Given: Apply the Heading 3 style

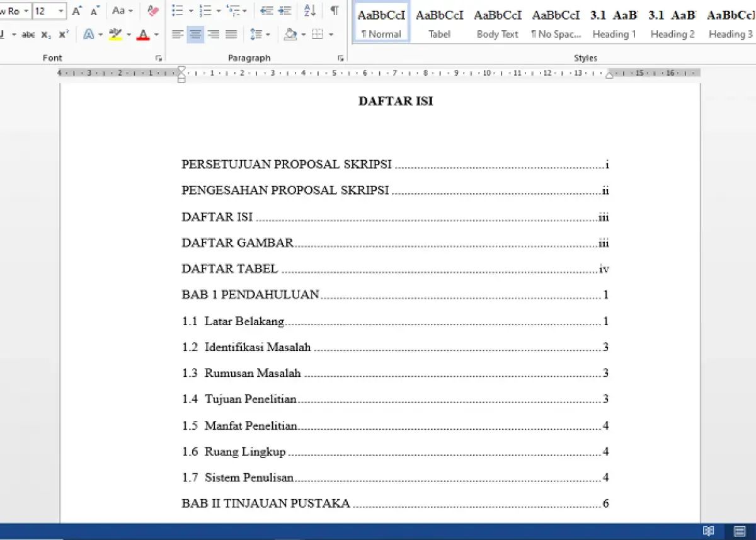Looking at the screenshot, I should click(x=730, y=23).
